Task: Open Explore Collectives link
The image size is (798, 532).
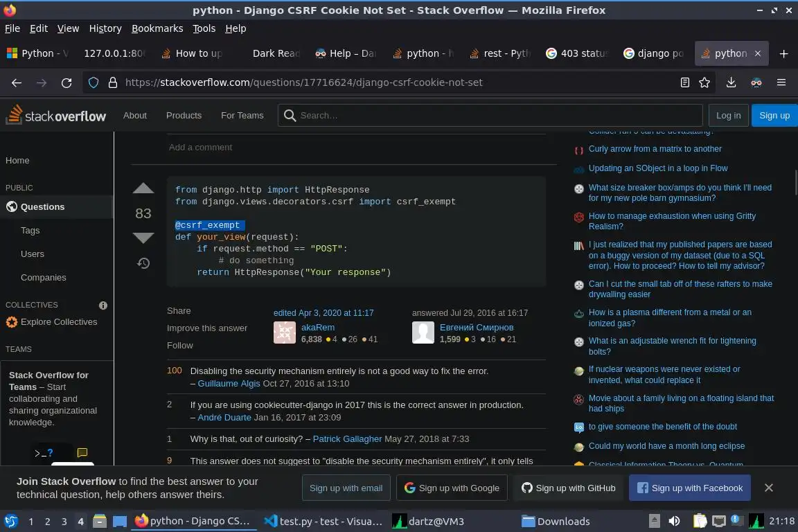Action: pos(58,321)
